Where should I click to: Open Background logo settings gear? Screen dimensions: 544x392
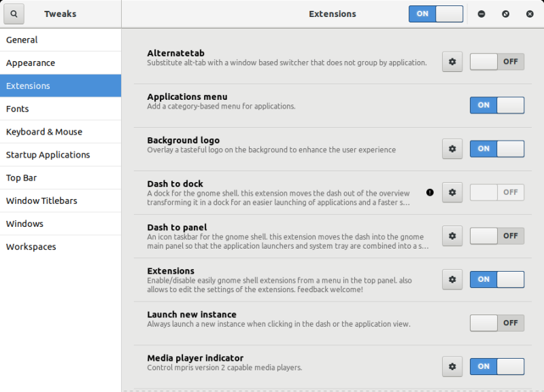[x=452, y=149]
